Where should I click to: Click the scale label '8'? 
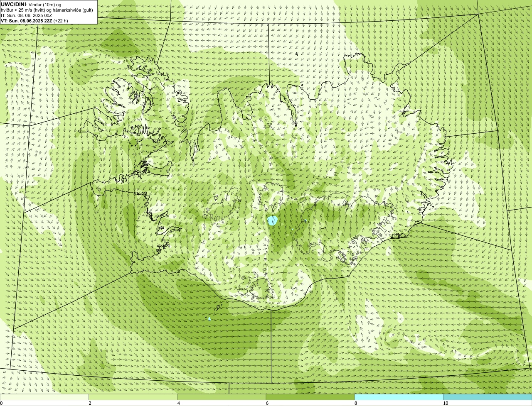[x=355, y=403]
